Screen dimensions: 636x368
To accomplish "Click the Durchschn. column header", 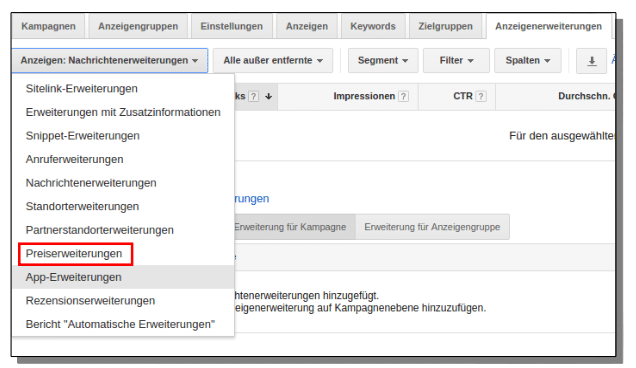I will tap(586, 96).
